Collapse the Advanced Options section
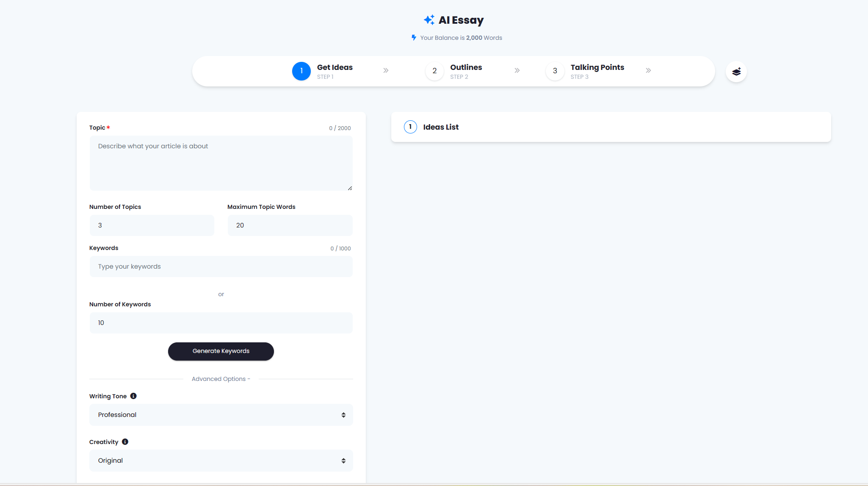This screenshot has width=868, height=486. 221,379
